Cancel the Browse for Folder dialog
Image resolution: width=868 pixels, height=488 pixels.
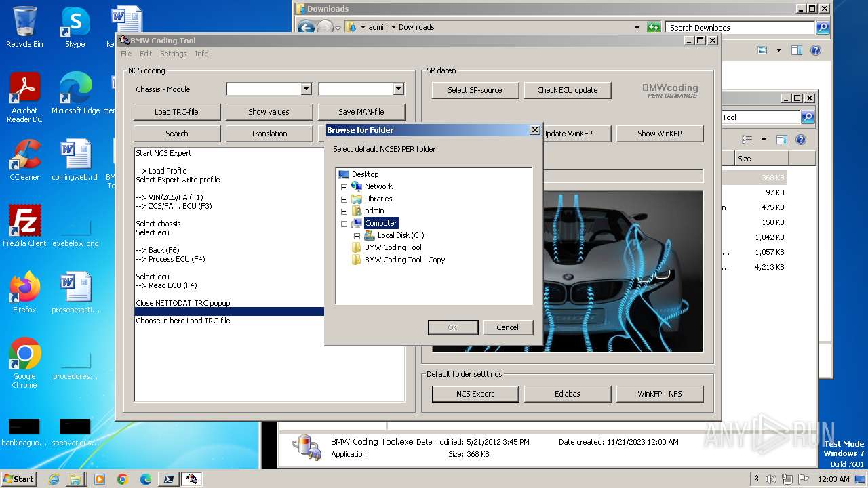click(507, 327)
